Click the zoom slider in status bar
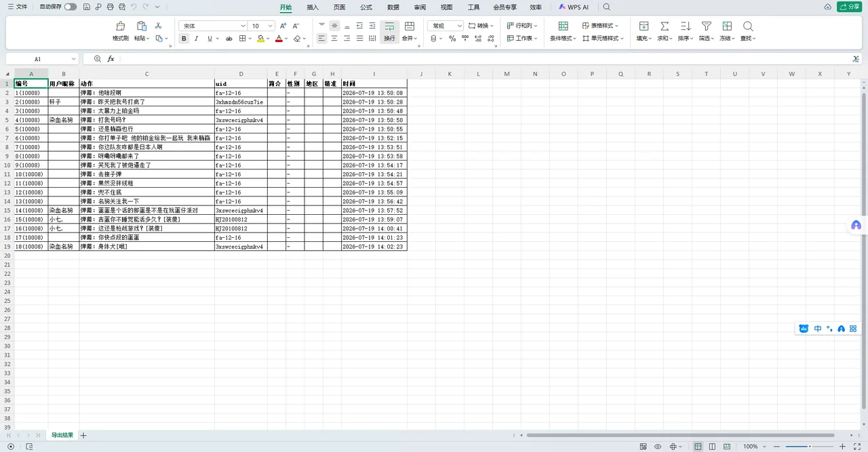This screenshot has height=452, width=868. click(x=809, y=447)
